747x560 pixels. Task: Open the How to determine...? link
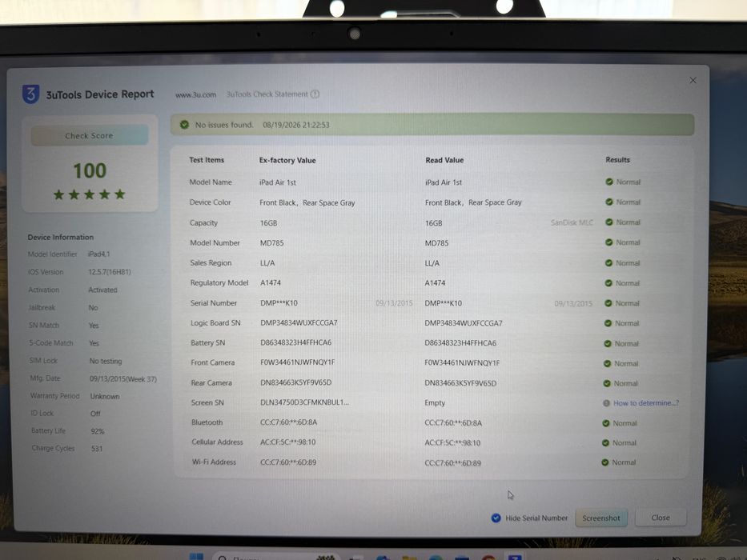coord(646,403)
